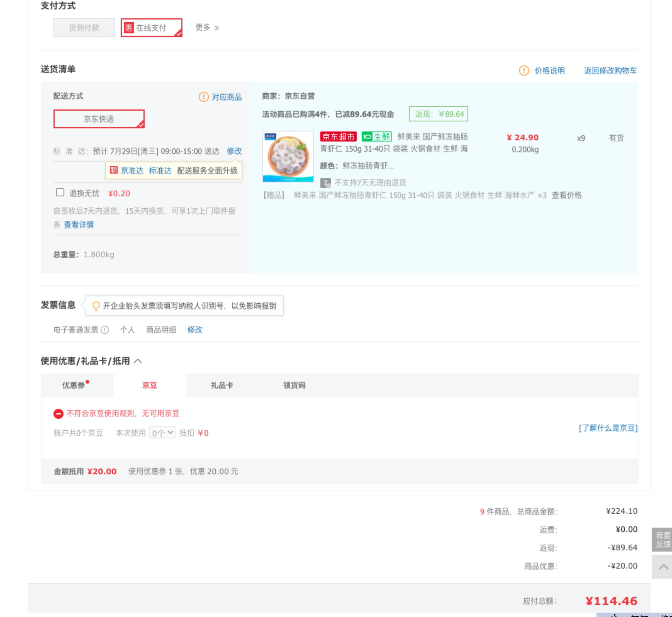The width and height of the screenshot is (672, 617).
Task: Click the orange info icon beside 对应商品
Action: [x=204, y=97]
